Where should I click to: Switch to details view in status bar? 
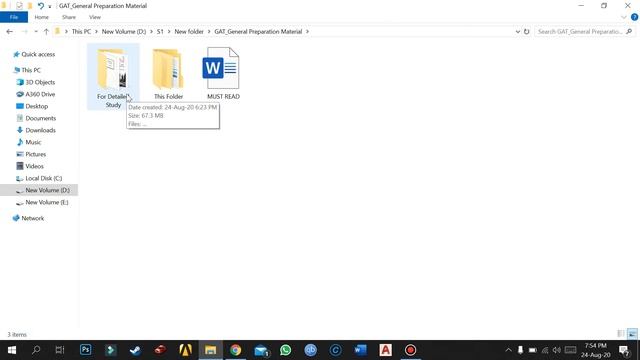click(x=621, y=334)
